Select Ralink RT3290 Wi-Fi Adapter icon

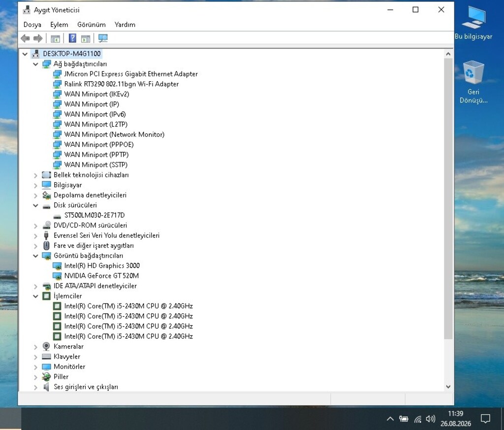click(57, 84)
